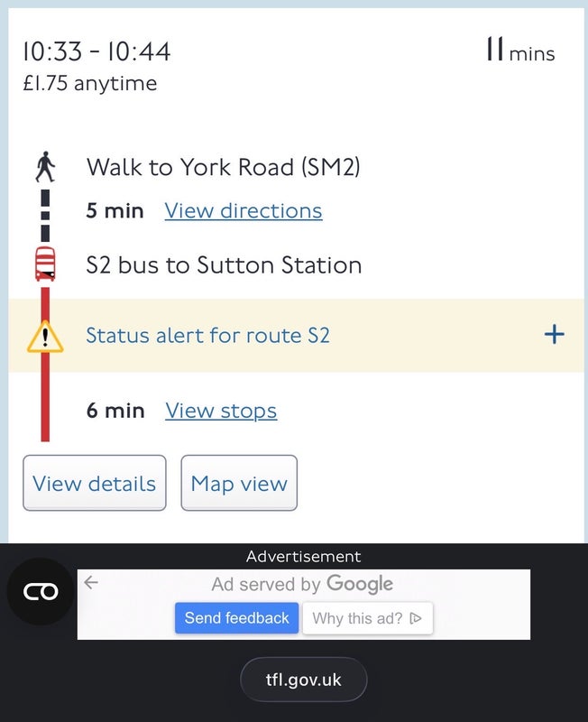Click the yellow warning triangle icon
The height and width of the screenshot is (722, 588).
pyautogui.click(x=45, y=337)
